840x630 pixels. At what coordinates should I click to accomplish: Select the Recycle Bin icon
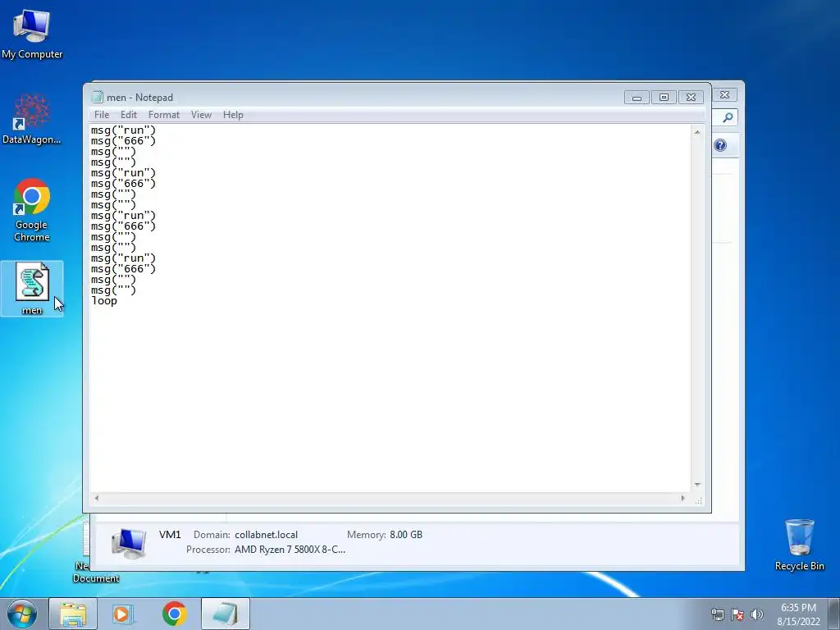799,545
